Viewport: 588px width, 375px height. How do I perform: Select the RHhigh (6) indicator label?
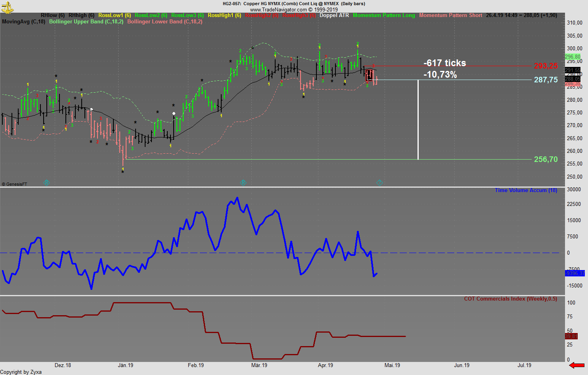81,15
